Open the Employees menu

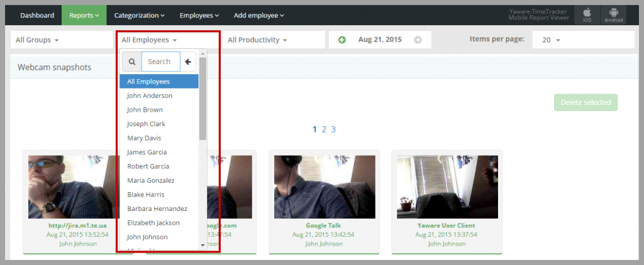199,15
